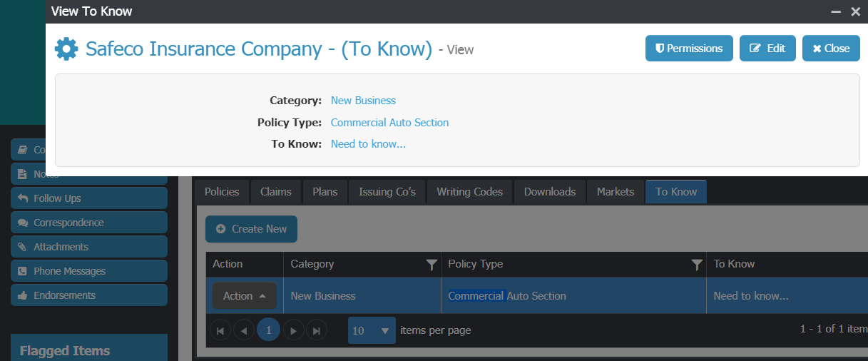
Task: Open the items per page dropdown
Action: [x=372, y=330]
